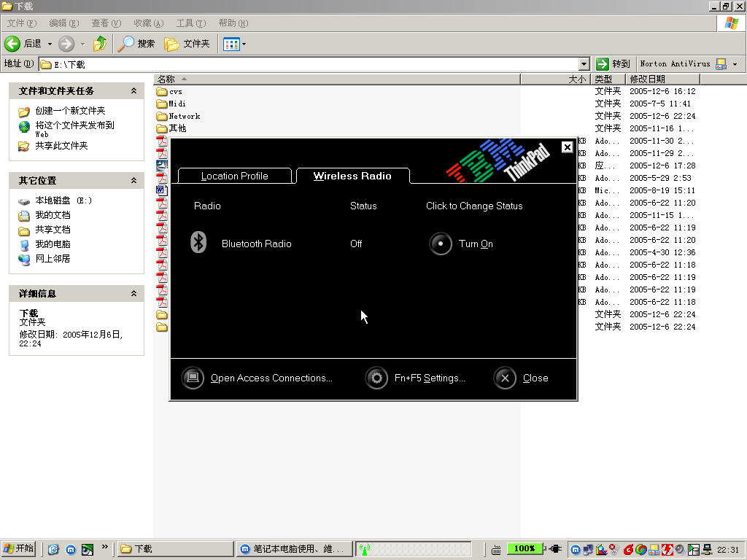Close the ThinkPad wireless dialog using the Close button
747x560 pixels.
click(x=505, y=378)
